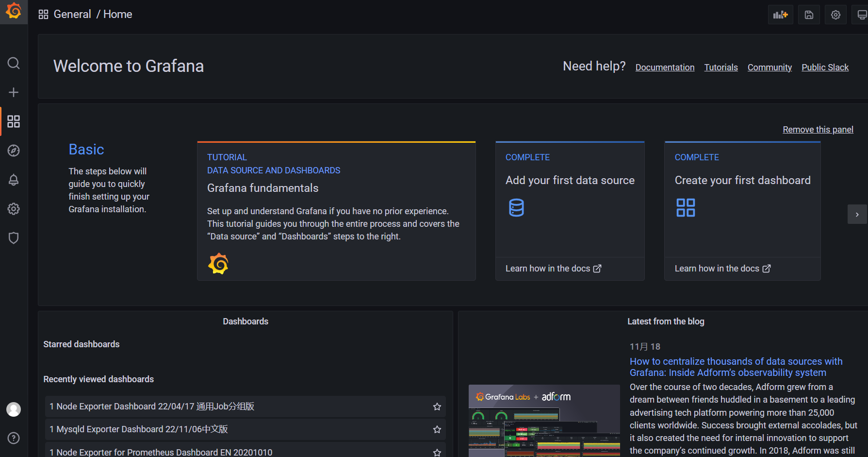Open the Documentation help link
This screenshot has height=457, width=868.
(x=665, y=68)
